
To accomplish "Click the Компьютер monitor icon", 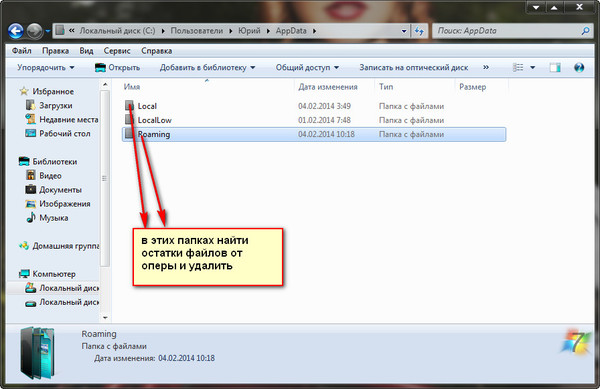I will tap(24, 273).
